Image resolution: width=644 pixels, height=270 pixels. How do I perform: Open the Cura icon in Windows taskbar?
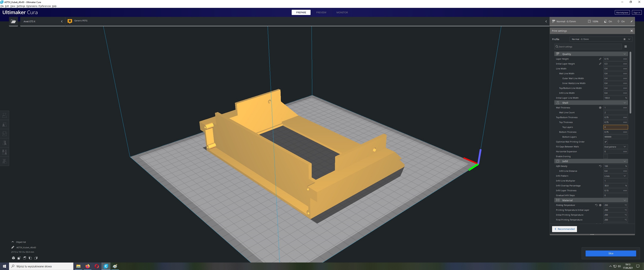[106, 266]
